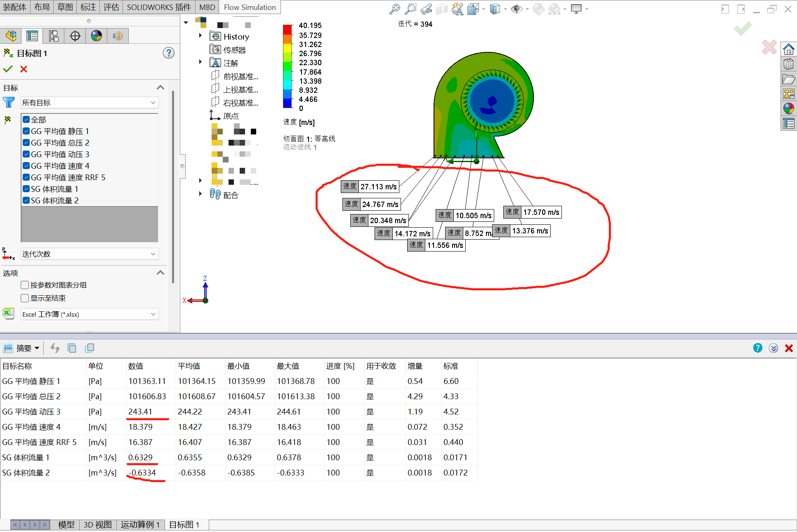Enable 按参数对图表分组 option
Viewport: 797px width, 532px height.
(25, 285)
